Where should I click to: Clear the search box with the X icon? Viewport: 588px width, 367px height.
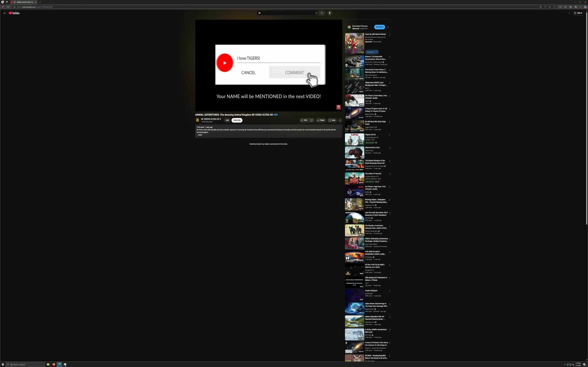(316, 13)
